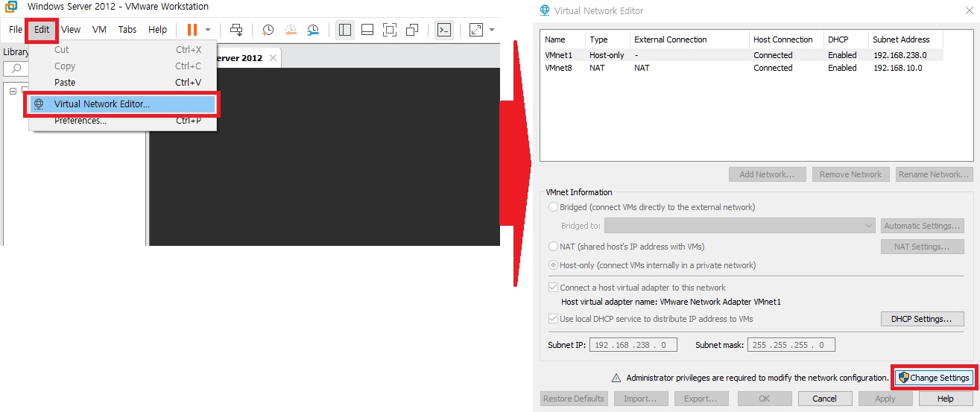The image size is (980, 412).
Task: Click the stretch guest display icon
Action: click(475, 30)
